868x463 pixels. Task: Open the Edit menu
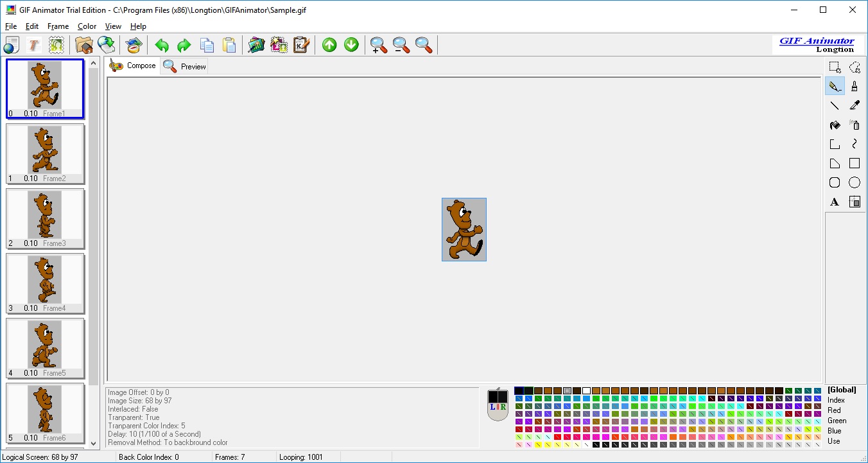(32, 26)
